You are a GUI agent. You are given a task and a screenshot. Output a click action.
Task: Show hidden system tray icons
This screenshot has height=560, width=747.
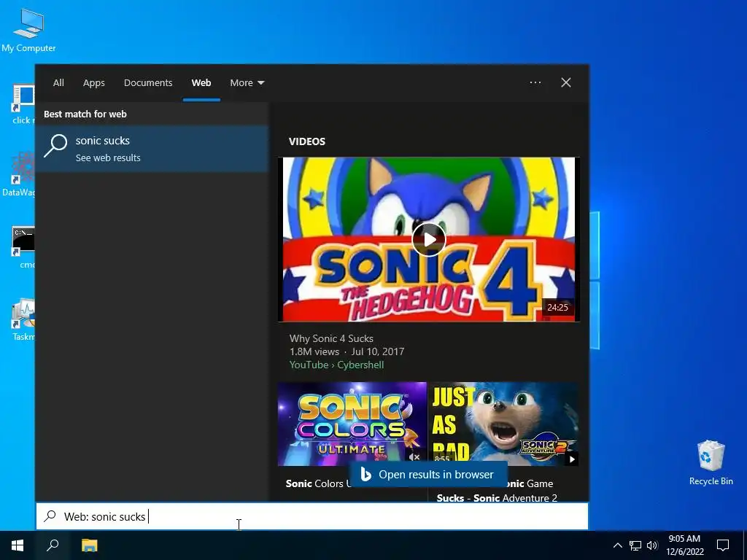tap(617, 545)
